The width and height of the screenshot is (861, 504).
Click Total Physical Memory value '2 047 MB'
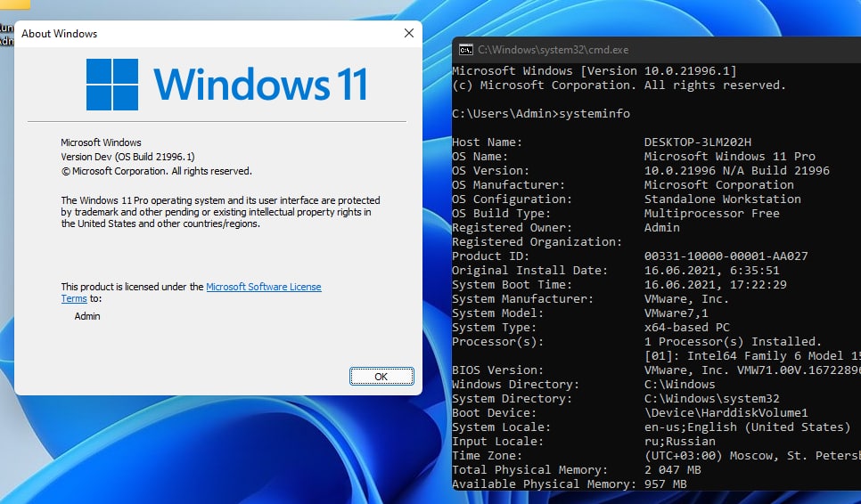tap(673, 470)
